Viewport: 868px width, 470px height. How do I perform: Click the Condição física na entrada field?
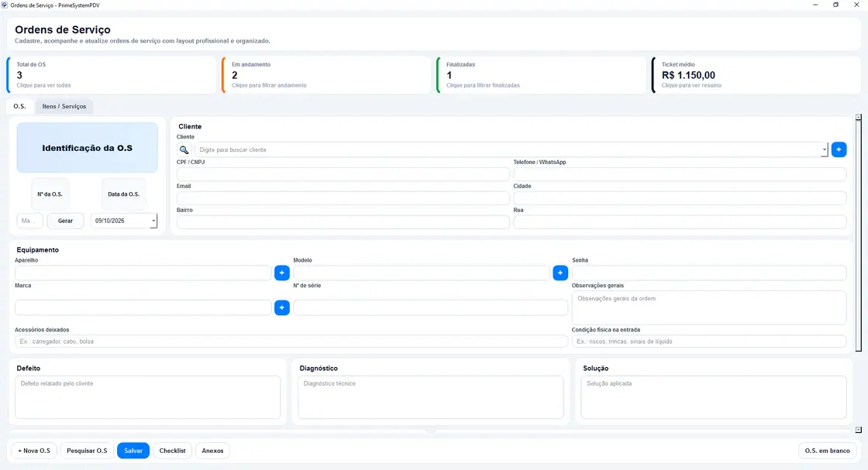(709, 341)
